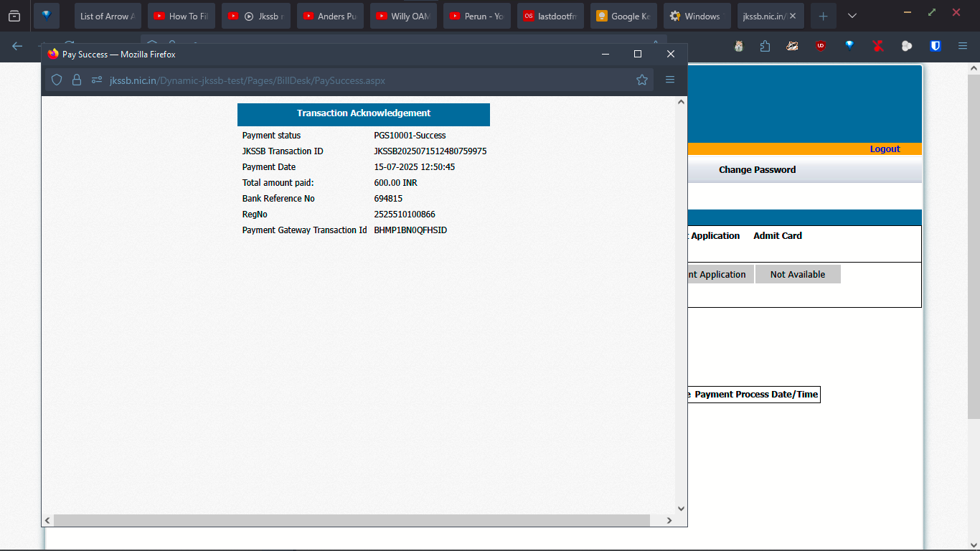Click the white blob extension icon
Screen dimensions: 980x551
tap(907, 46)
